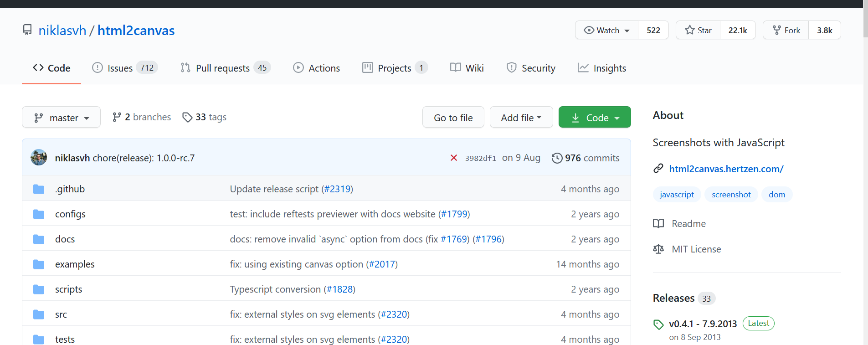Image resolution: width=868 pixels, height=345 pixels.
Task: Open pull request #2017 link
Action: 382,264
